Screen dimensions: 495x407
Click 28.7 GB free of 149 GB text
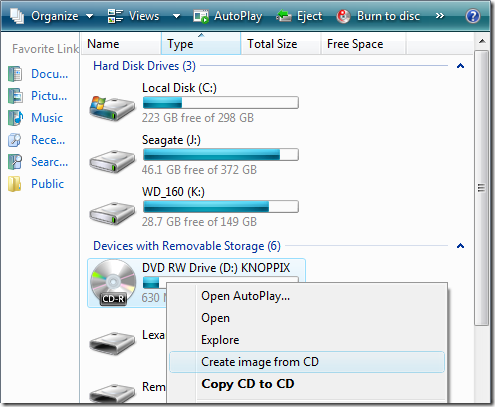199,222
